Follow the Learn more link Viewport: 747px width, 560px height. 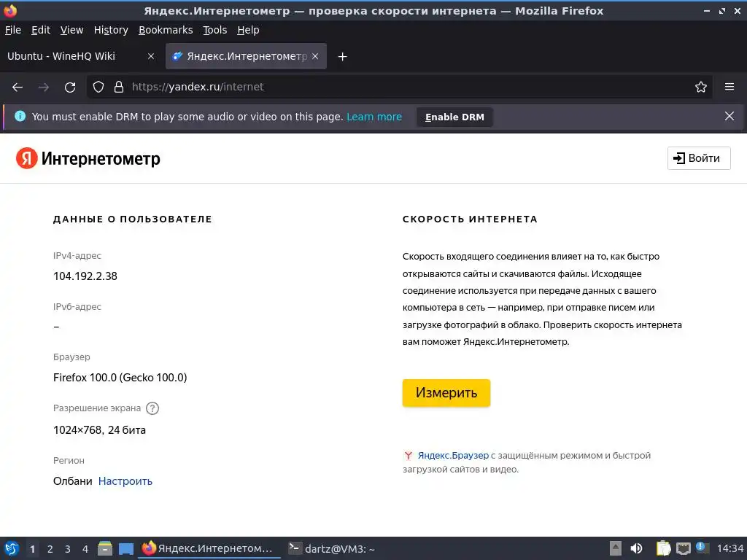[374, 117]
